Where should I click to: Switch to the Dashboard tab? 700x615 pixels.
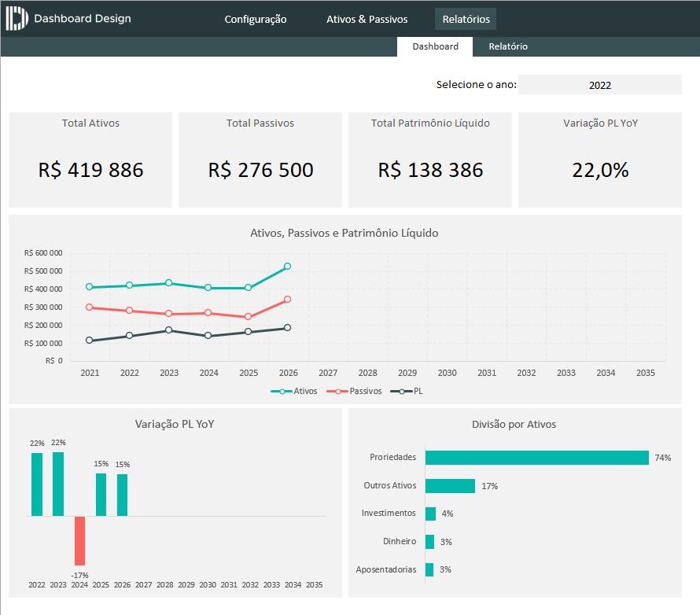pyautogui.click(x=435, y=46)
